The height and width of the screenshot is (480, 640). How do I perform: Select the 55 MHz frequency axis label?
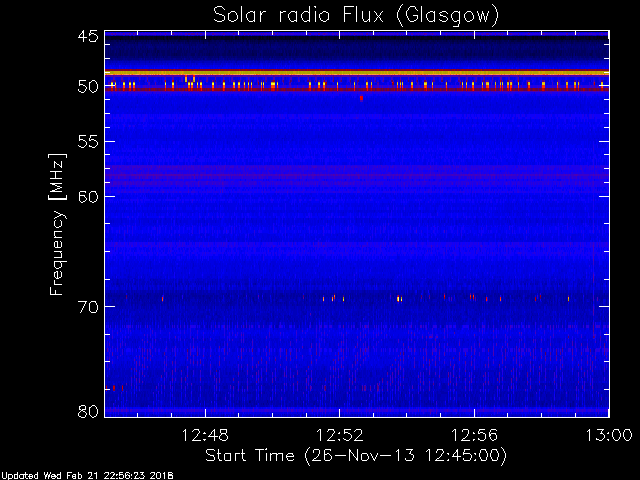point(88,142)
